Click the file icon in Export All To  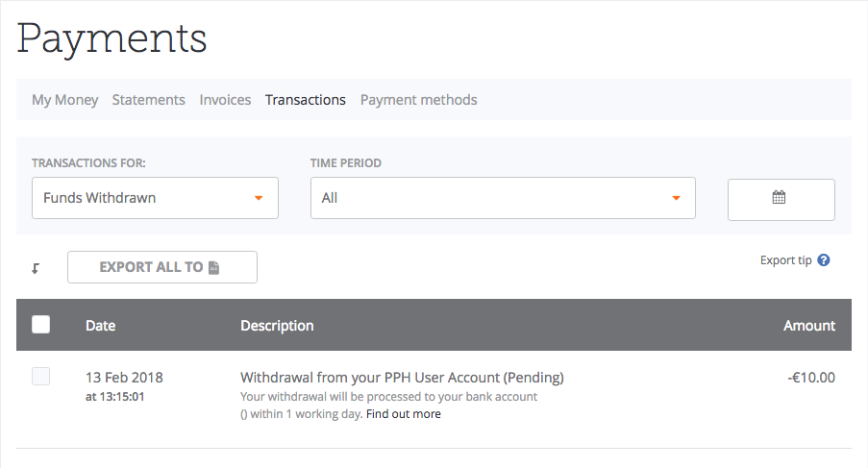coord(213,268)
